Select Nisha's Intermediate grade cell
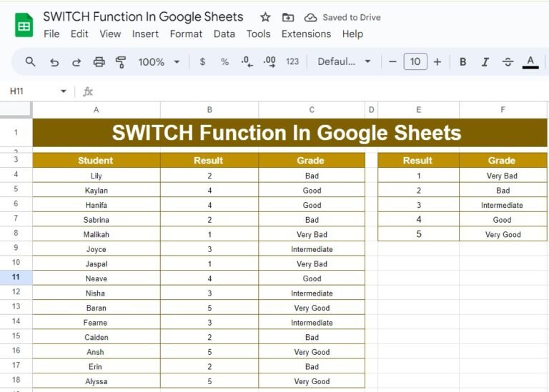 [x=312, y=293]
